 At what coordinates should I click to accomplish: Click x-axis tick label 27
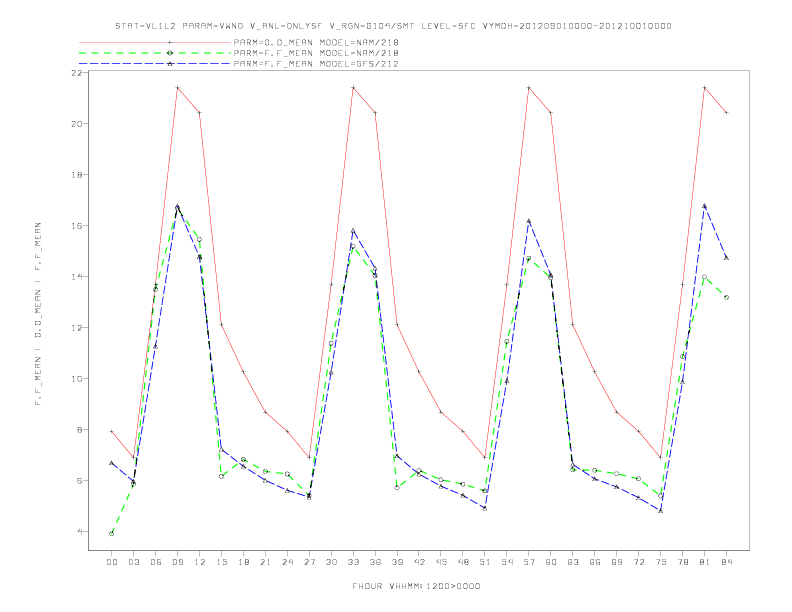[x=309, y=562]
